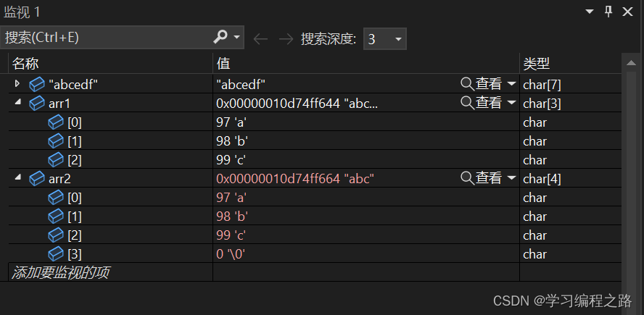Click the cube icon of arr2 element [0]

click(56, 198)
